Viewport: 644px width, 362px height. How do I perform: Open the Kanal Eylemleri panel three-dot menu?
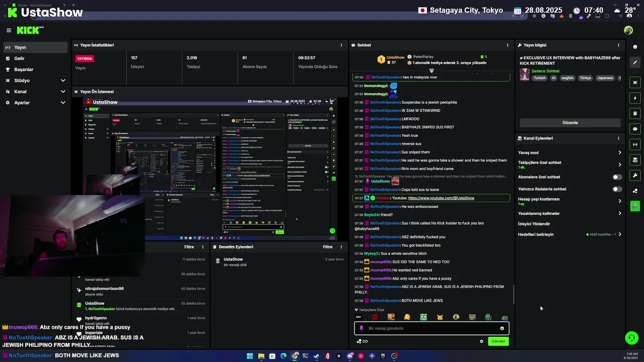click(x=619, y=138)
